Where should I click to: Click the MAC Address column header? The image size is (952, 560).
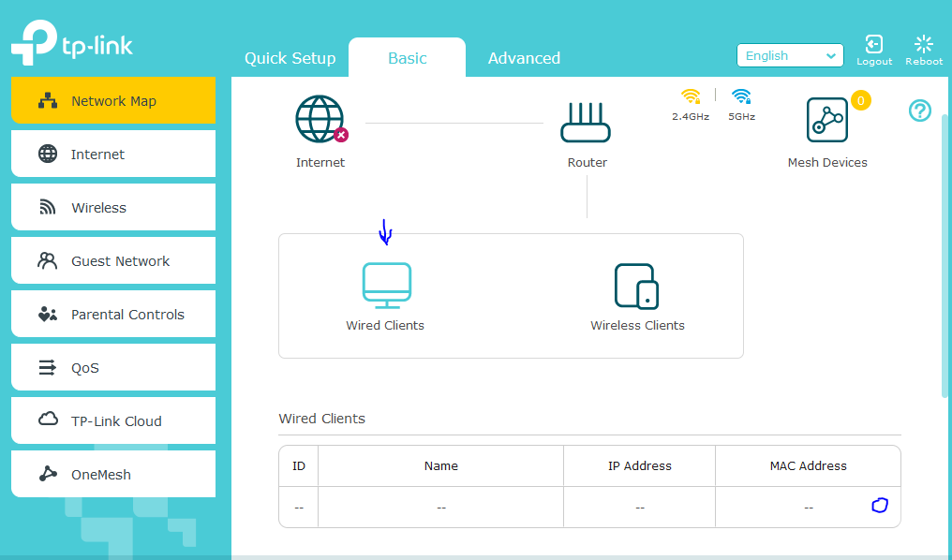[808, 466]
